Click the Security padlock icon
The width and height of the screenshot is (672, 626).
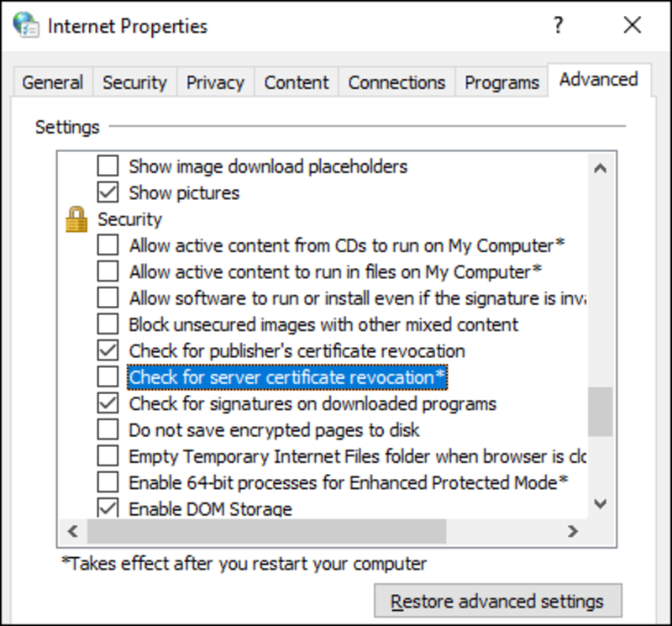(76, 220)
